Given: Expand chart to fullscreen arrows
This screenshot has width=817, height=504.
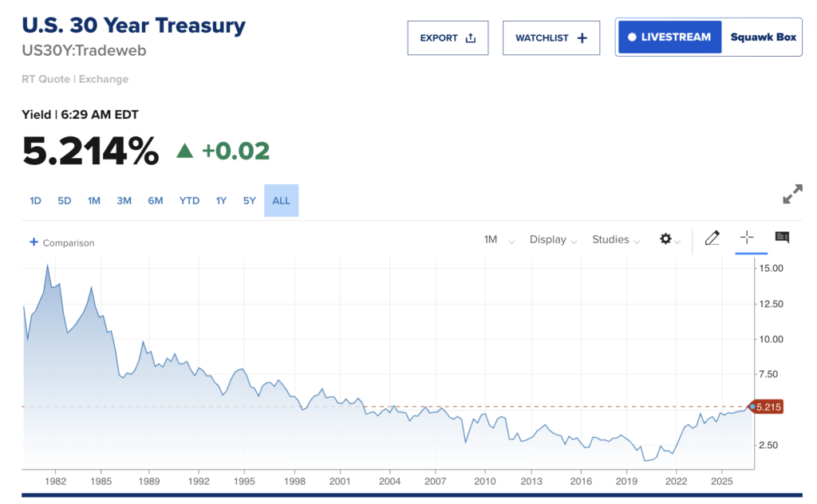Looking at the screenshot, I should point(792,194).
